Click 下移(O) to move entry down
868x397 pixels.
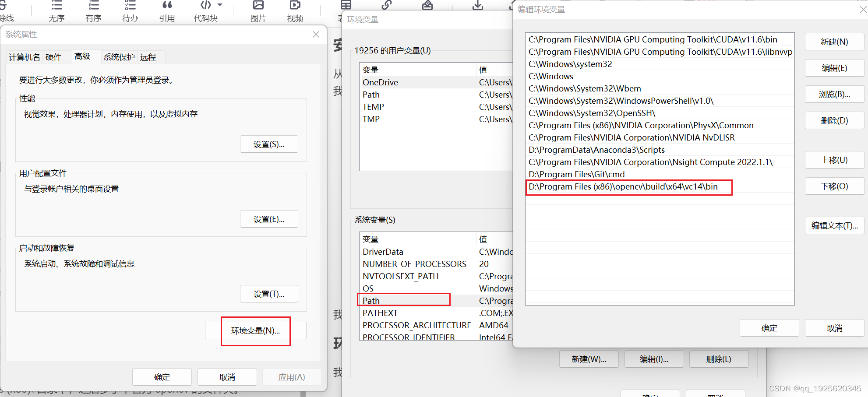pos(834,186)
